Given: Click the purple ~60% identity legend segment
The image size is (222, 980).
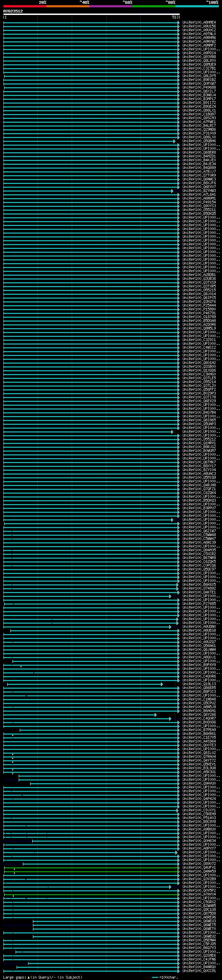Looking at the screenshot, I should point(111,7).
